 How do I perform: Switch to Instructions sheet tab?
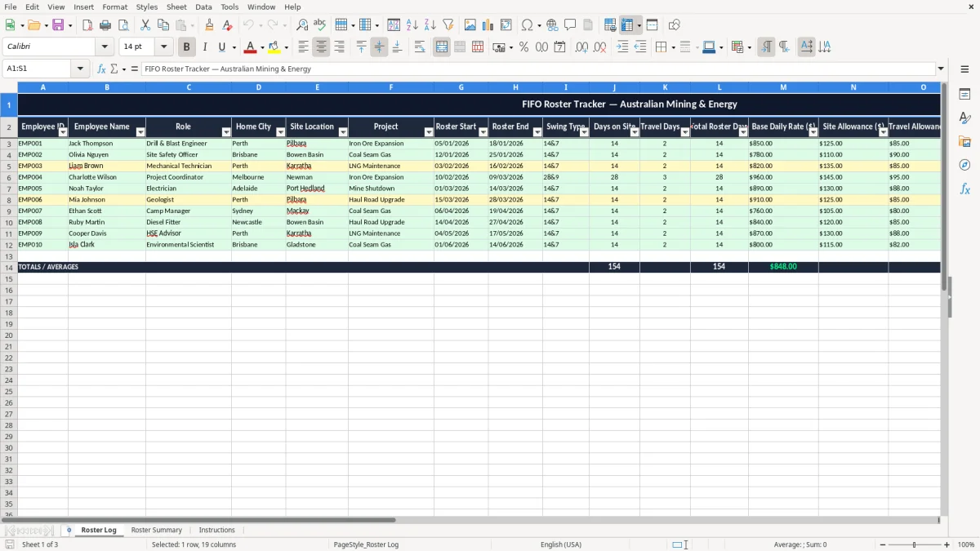217,530
